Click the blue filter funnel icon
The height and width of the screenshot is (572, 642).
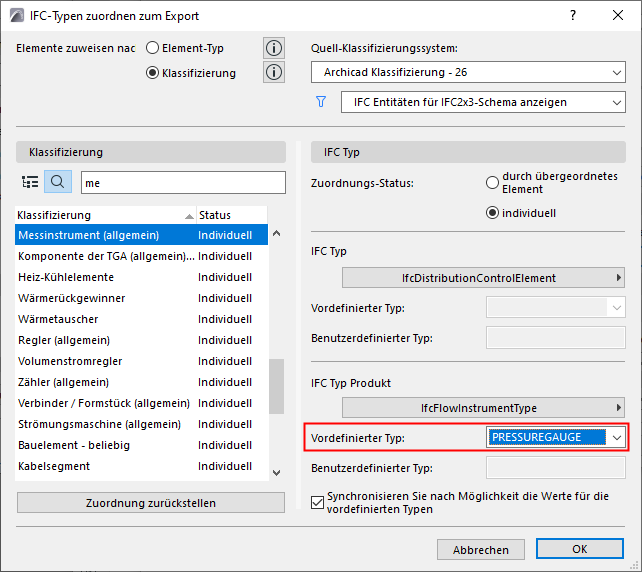pos(321,102)
